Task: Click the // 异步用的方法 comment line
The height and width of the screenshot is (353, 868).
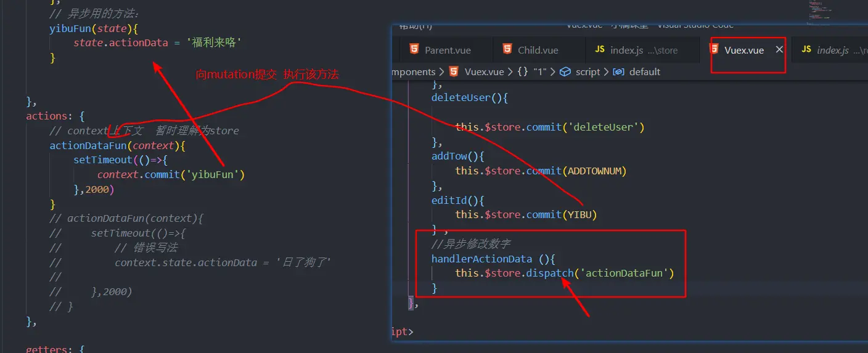Action: pyautogui.click(x=94, y=13)
